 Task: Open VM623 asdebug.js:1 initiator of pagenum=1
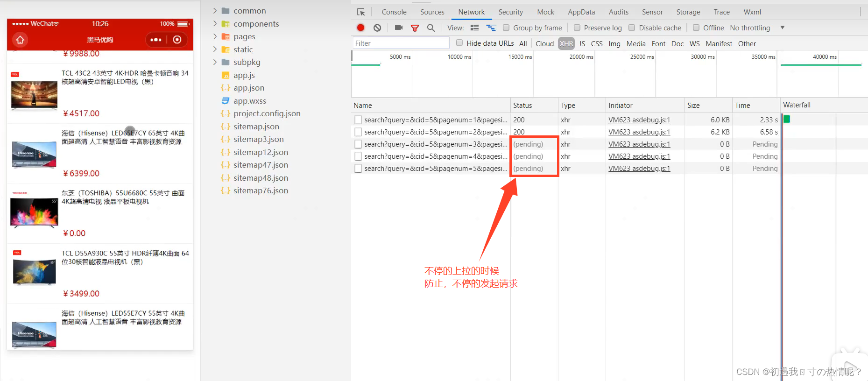point(639,120)
